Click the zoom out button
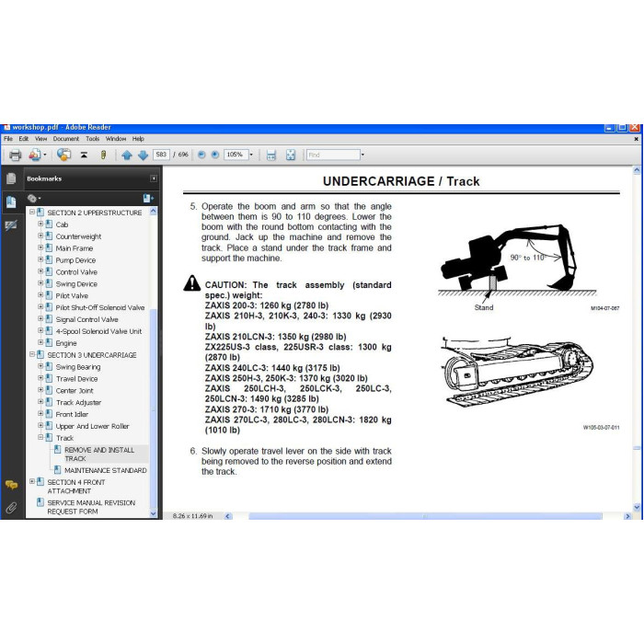This screenshot has width=644, height=644. [x=201, y=155]
